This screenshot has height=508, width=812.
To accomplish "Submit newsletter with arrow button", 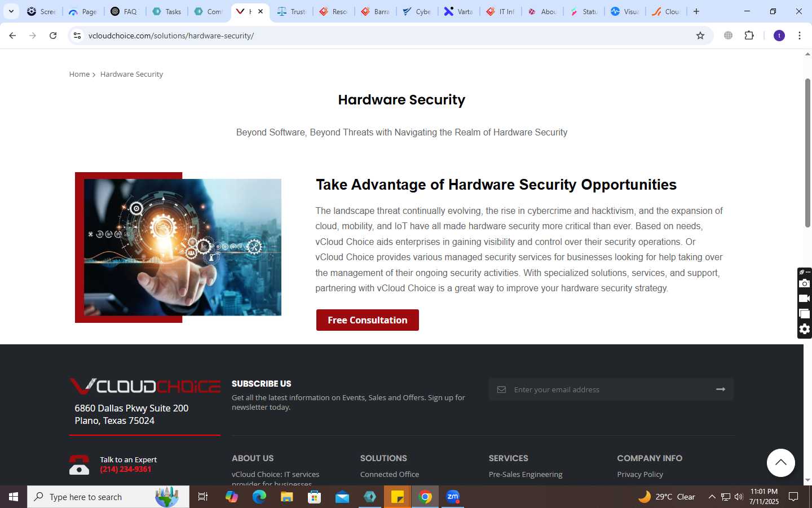I will tap(721, 389).
